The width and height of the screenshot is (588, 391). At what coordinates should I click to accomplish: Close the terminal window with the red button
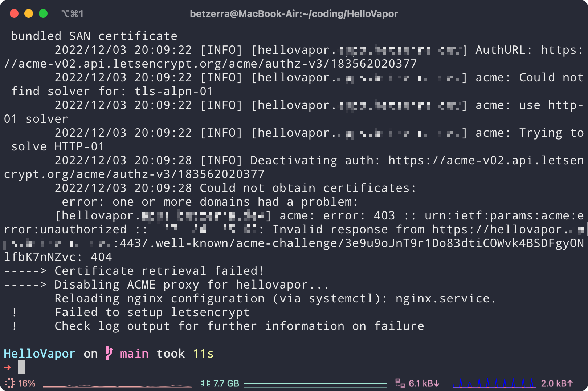[x=14, y=13]
